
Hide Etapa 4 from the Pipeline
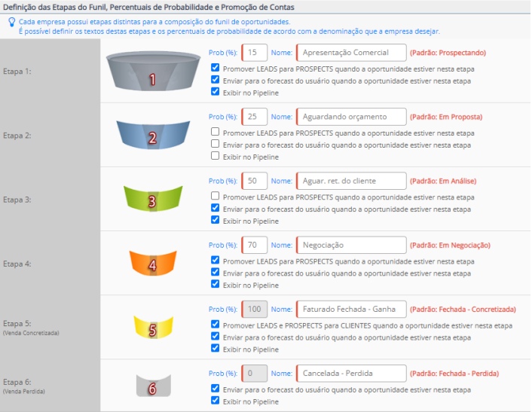coord(215,284)
